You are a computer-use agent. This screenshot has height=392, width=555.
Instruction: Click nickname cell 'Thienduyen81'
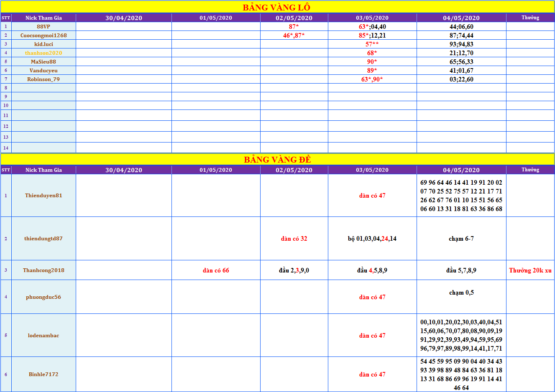pyautogui.click(x=43, y=195)
